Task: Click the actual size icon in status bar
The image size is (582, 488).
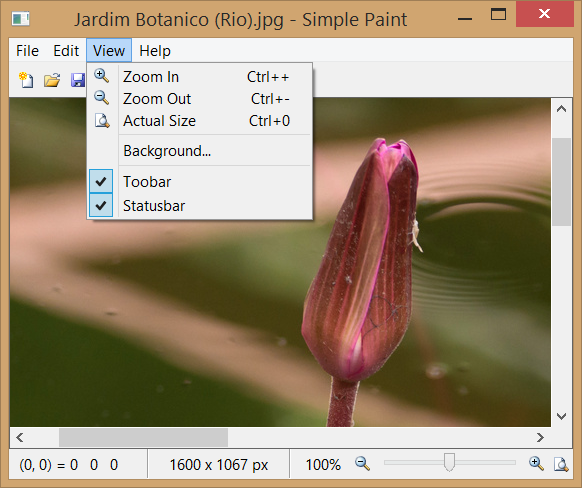Action: (561, 464)
